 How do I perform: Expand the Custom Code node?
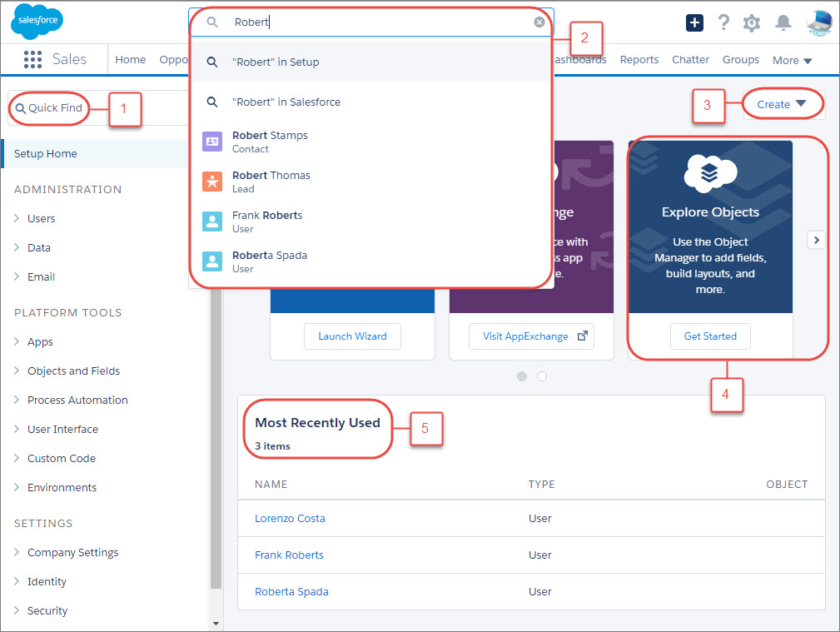click(x=16, y=458)
